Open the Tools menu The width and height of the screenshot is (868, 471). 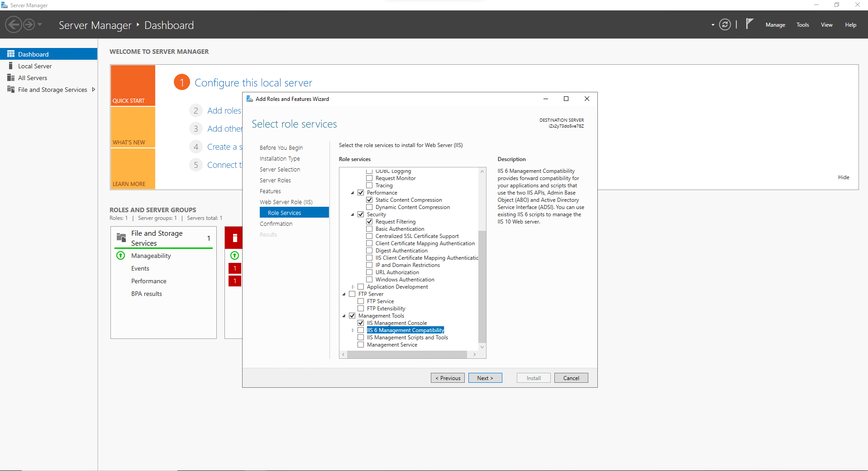[x=803, y=25]
